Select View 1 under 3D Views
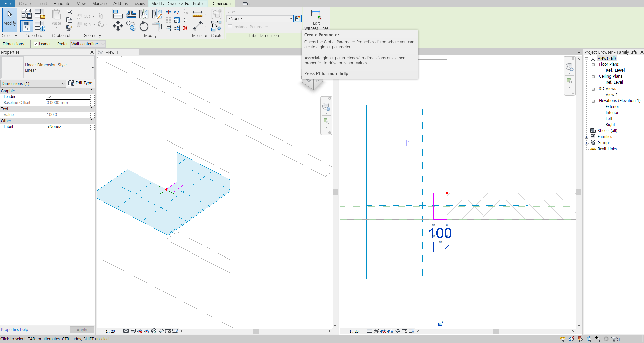This screenshot has width=644, height=343. (611, 95)
